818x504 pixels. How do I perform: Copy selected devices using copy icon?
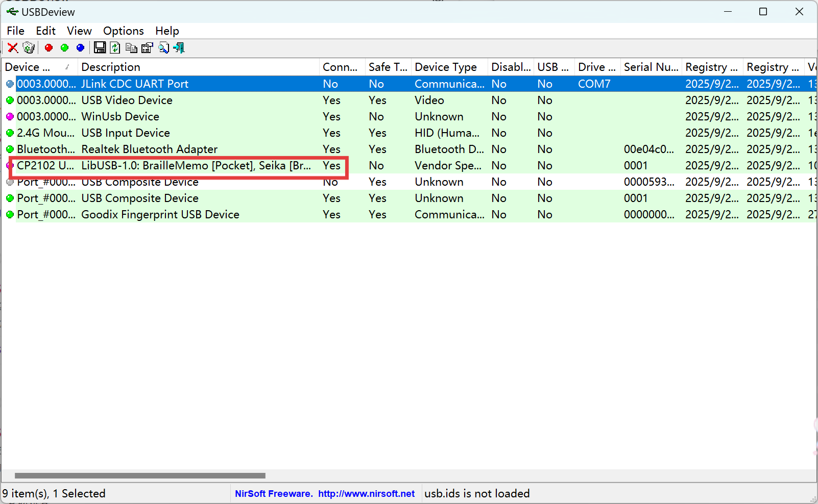tap(131, 47)
